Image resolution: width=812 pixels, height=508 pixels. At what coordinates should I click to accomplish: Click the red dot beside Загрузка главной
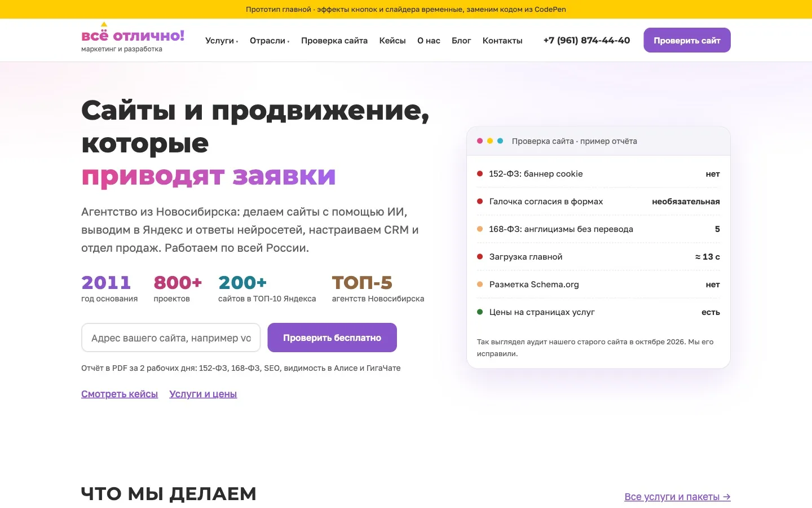(480, 257)
